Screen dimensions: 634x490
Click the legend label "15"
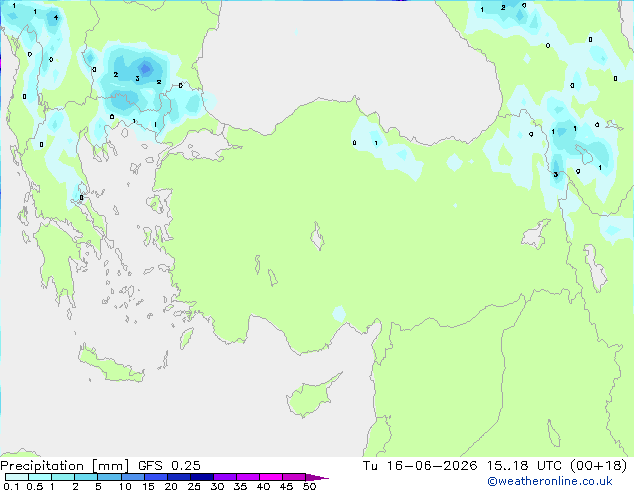click(148, 486)
